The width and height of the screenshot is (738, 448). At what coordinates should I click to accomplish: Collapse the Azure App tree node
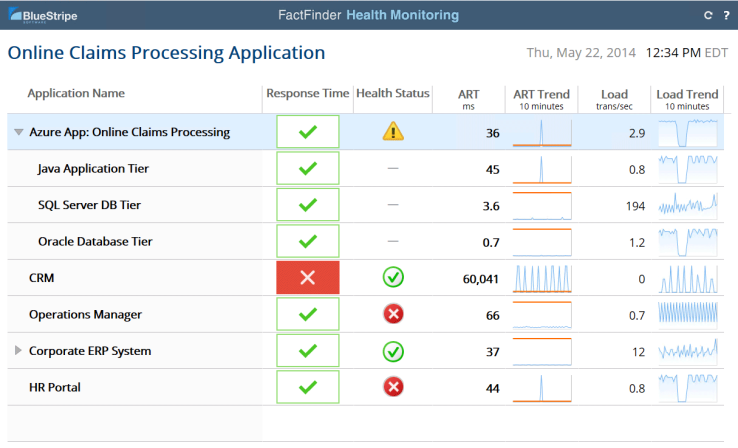(x=19, y=132)
